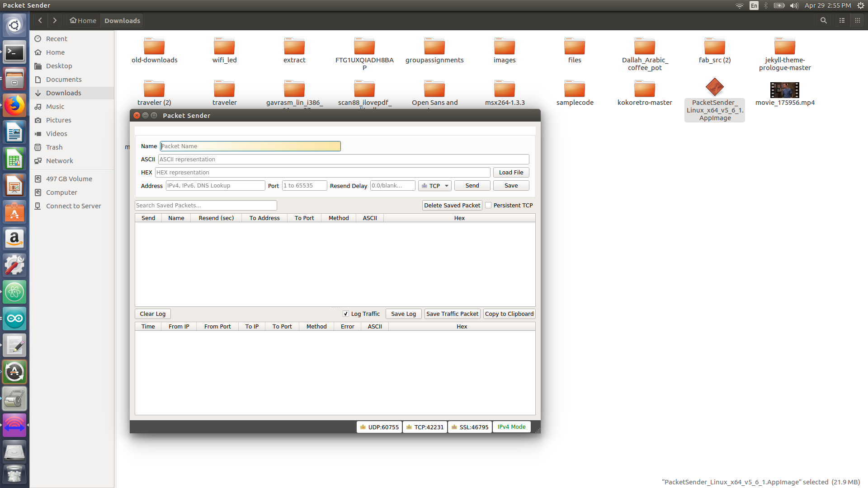
Task: Open LibreOffice Writer in the dock
Action: point(14,133)
